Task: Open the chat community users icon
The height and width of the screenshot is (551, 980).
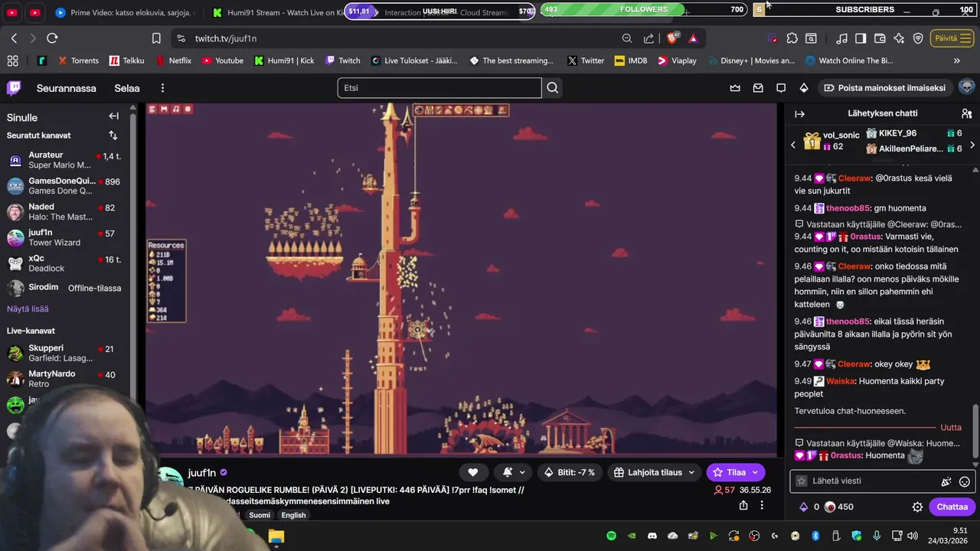Action: 966,114
